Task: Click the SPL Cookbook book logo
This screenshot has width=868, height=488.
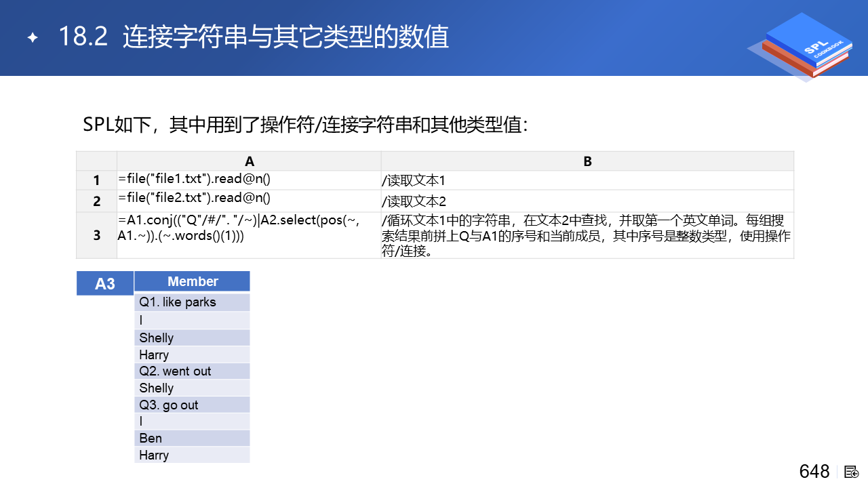Action: coord(802,46)
